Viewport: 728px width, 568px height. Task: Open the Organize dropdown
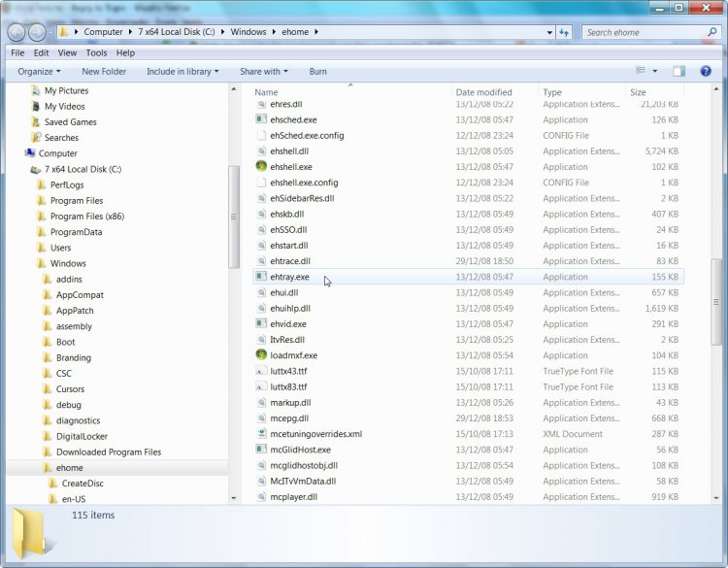click(x=39, y=72)
